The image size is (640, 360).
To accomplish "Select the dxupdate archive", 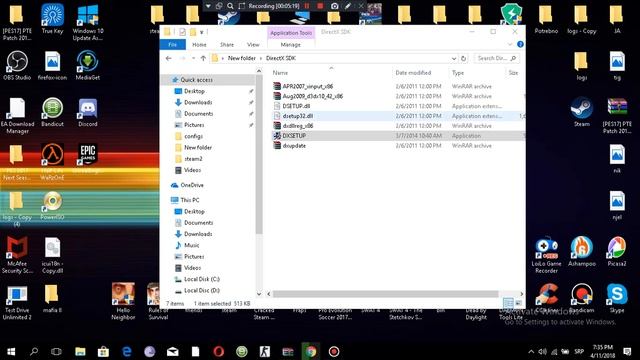I will click(294, 146).
